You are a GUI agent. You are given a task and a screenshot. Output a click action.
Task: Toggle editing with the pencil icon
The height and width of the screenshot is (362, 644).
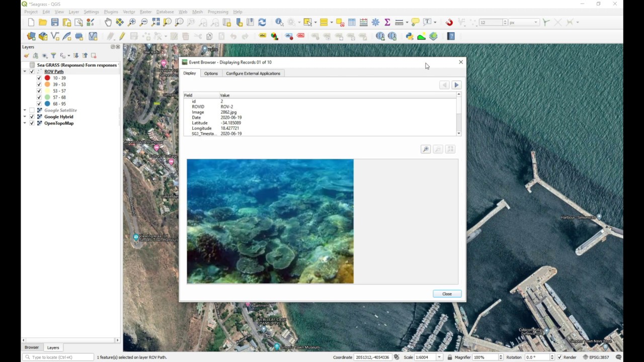pyautogui.click(x=122, y=36)
